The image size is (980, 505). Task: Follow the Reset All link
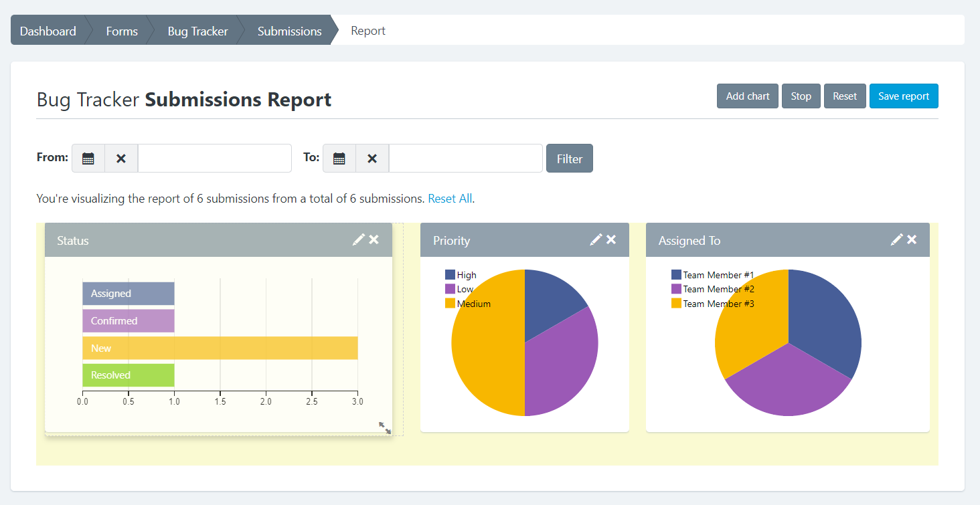pos(450,199)
